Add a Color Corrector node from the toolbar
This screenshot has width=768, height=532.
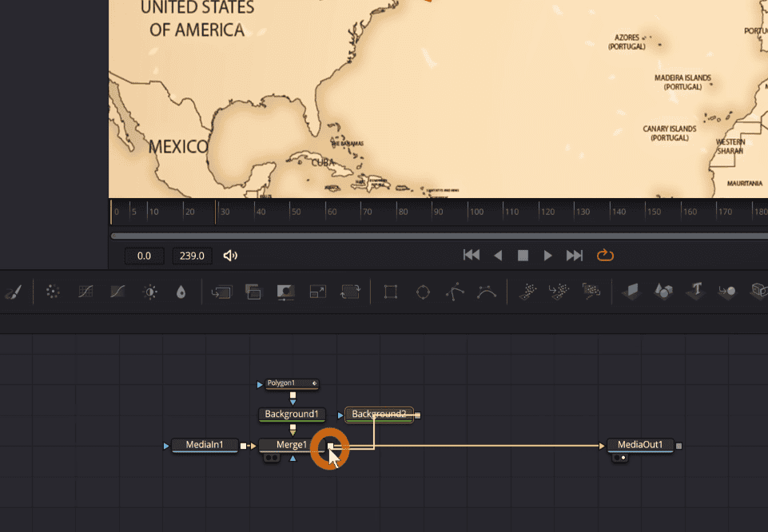pyautogui.click(x=53, y=292)
